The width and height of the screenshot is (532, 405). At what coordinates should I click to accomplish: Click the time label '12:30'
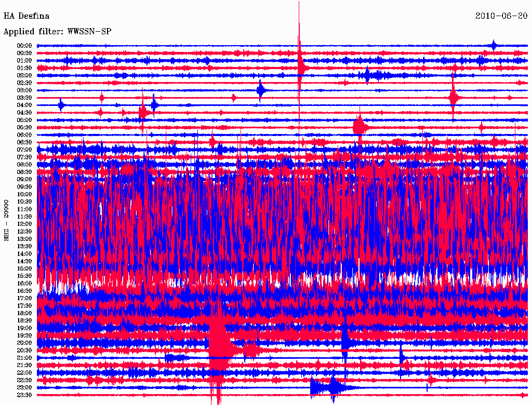pos(24,232)
